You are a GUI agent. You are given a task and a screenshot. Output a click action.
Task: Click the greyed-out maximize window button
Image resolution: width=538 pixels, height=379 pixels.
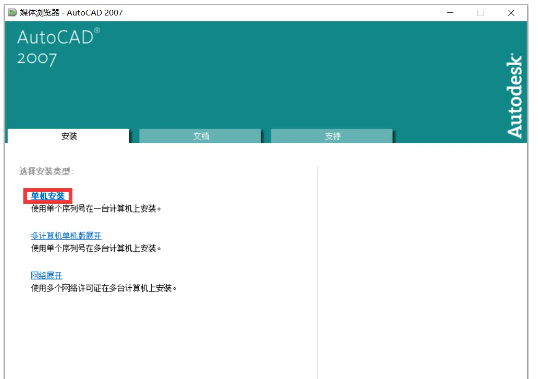(480, 13)
